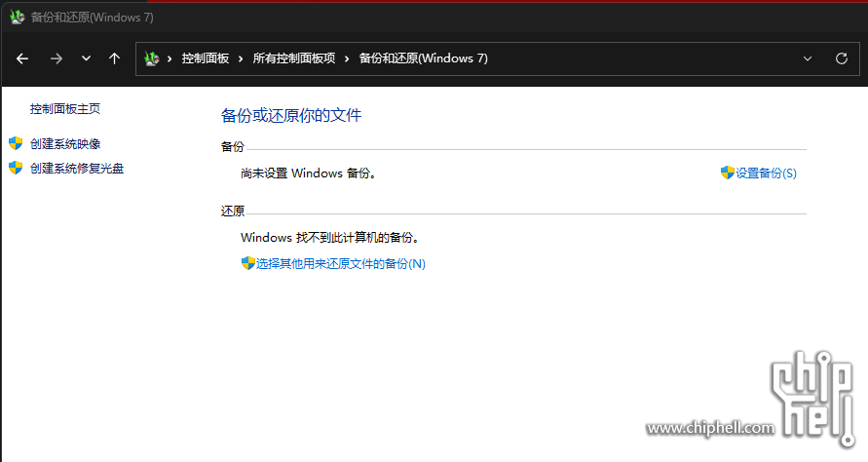
Task: Click shield icon beside 设置备份(S)
Action: pyautogui.click(x=728, y=173)
